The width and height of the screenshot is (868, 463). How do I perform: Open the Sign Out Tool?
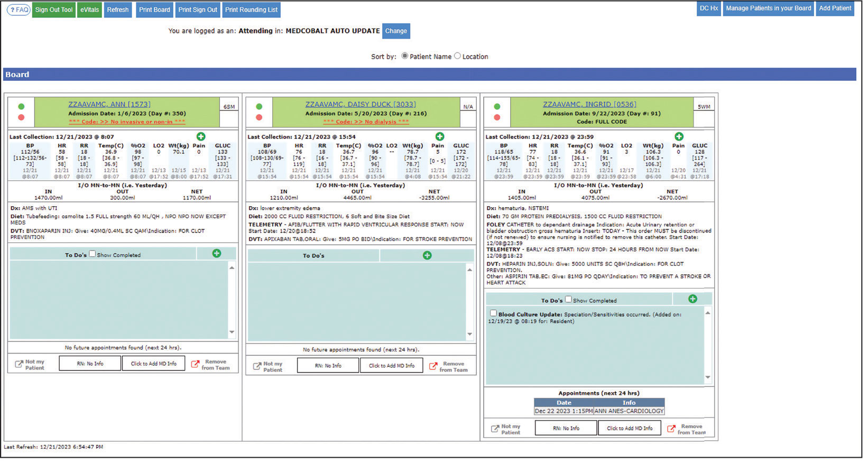click(54, 10)
